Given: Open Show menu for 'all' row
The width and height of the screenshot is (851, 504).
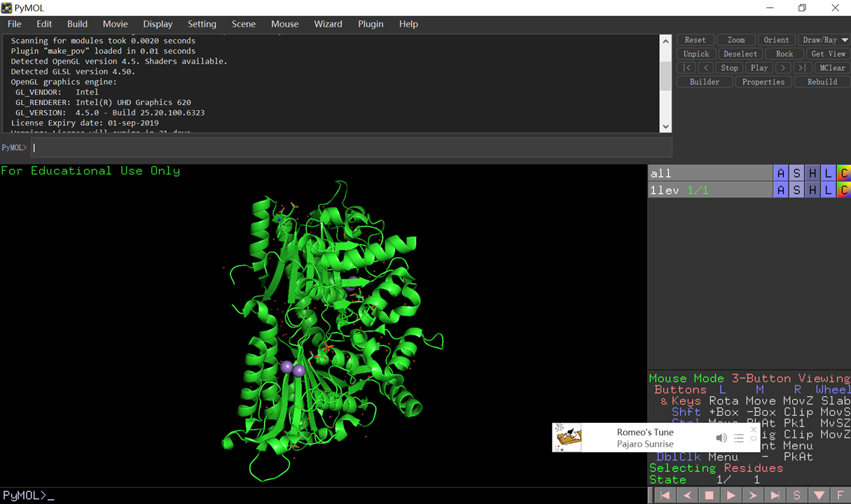Looking at the screenshot, I should (x=796, y=173).
